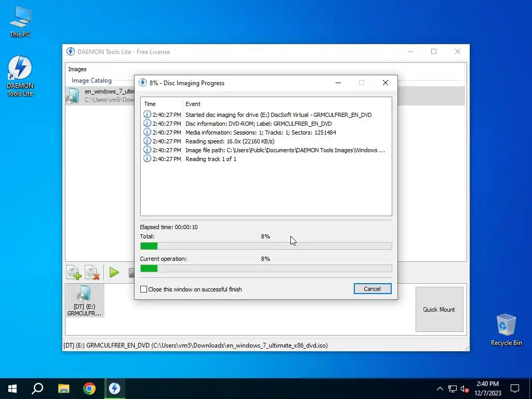Open taskbar search magnifier
The height and width of the screenshot is (399, 532).
tap(37, 389)
